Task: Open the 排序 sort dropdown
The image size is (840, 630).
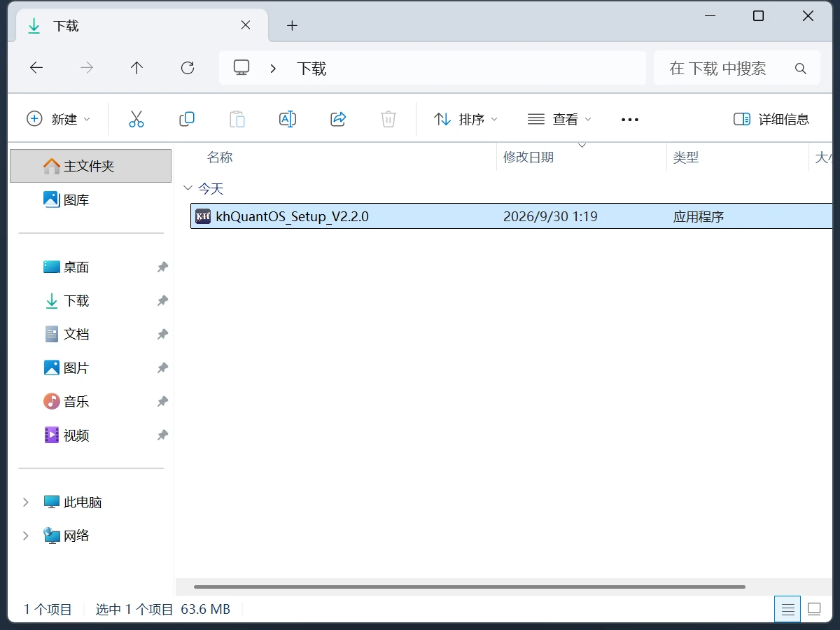Action: pos(465,119)
